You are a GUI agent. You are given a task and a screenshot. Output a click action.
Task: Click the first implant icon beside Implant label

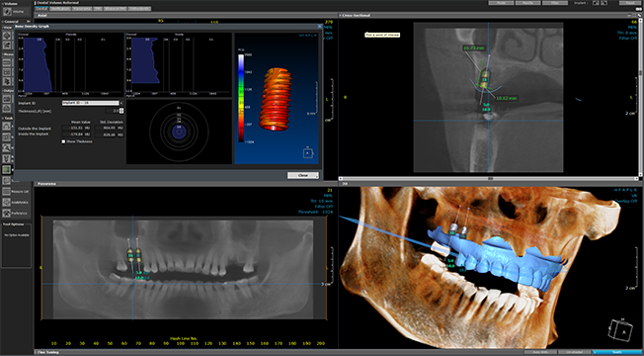[596, 3]
